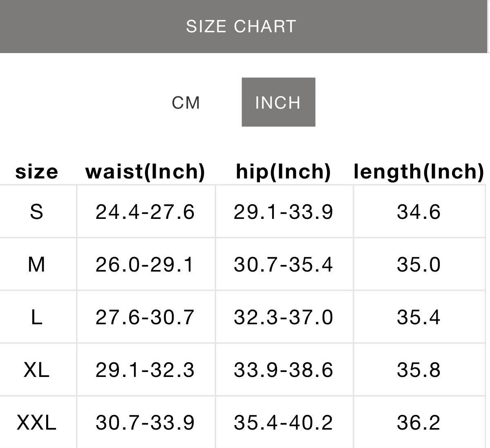Click hip value 35.4-40.2 for size XXL
This screenshot has height=448, width=490.
pos(283,423)
